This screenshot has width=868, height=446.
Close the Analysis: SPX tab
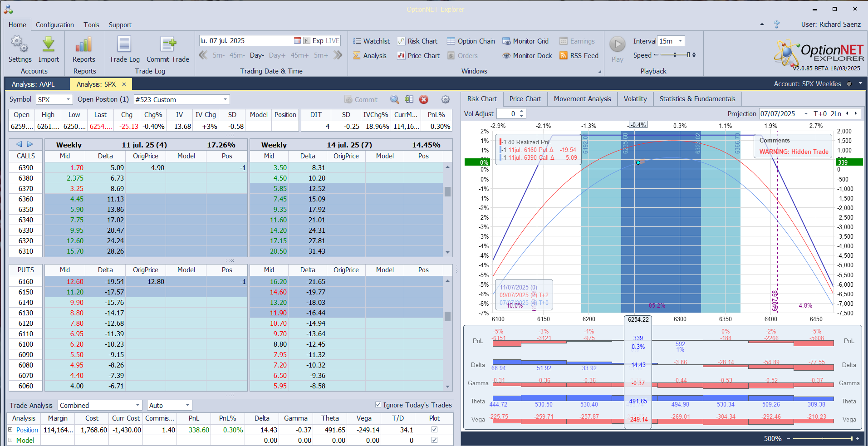tap(124, 84)
